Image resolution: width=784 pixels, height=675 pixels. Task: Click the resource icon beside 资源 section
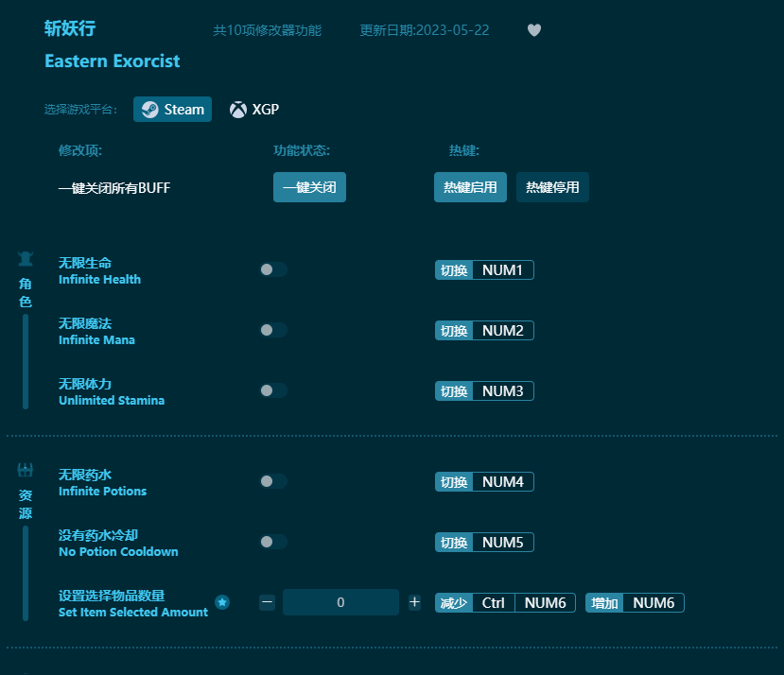tap(26, 469)
